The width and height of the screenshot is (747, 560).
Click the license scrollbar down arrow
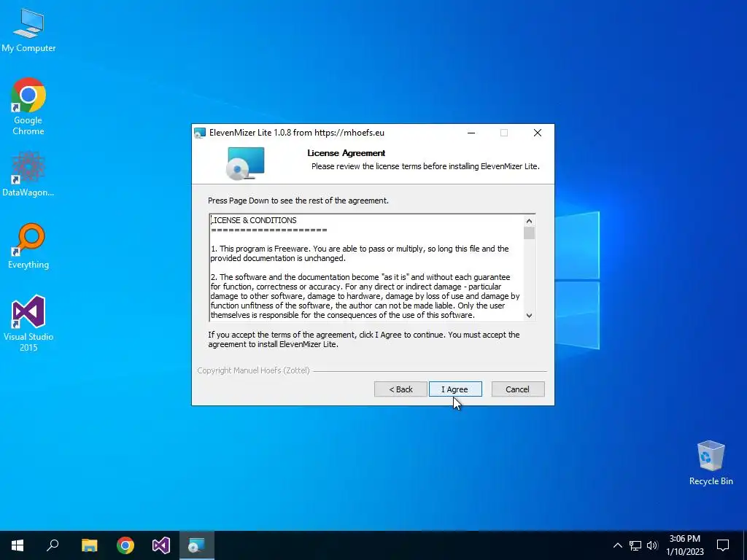tap(529, 315)
